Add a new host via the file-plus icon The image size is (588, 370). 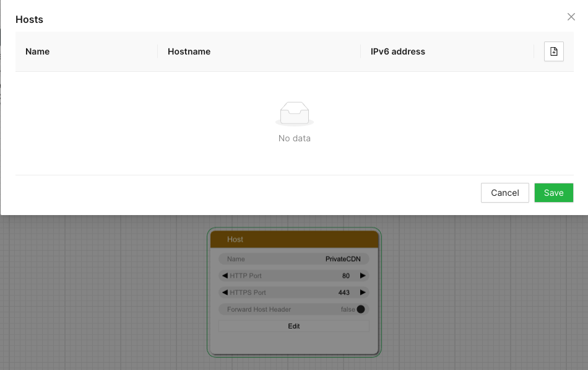tap(553, 51)
